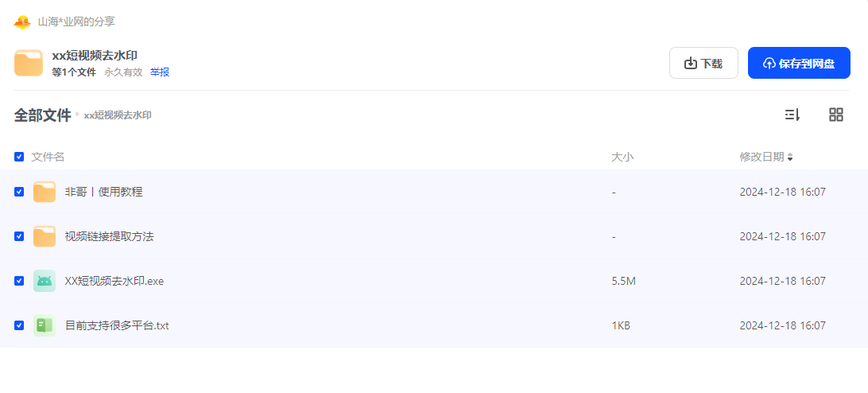Image resolution: width=868 pixels, height=393 pixels.
Task: Uncheck the XX短视频去水印.exe row checkbox
Action: [x=19, y=281]
